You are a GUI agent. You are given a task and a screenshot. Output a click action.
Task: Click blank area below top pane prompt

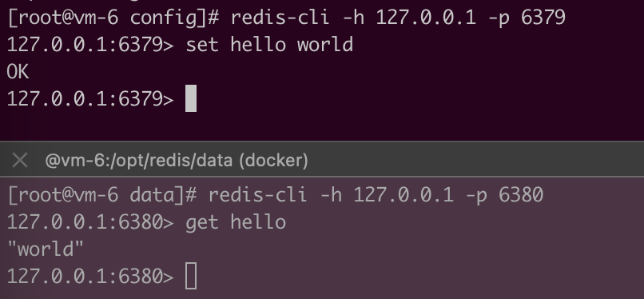(x=322, y=126)
